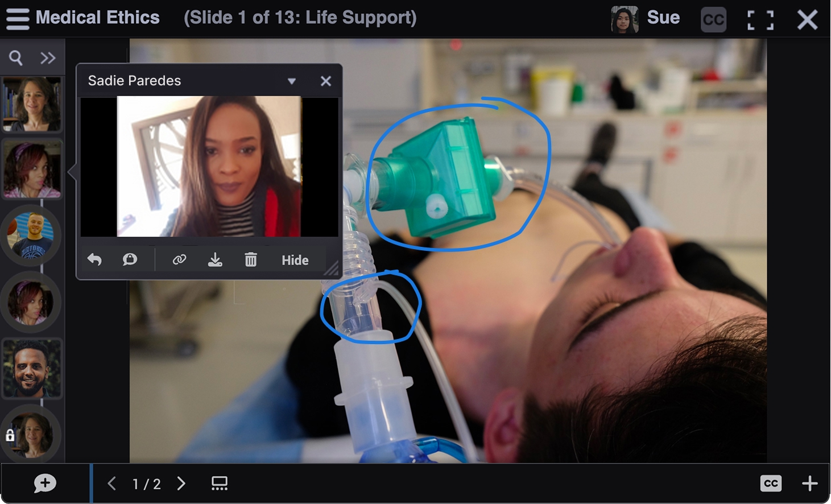Expand the sidebar with double chevron
Image resolution: width=831 pixels, height=504 pixels.
click(48, 57)
